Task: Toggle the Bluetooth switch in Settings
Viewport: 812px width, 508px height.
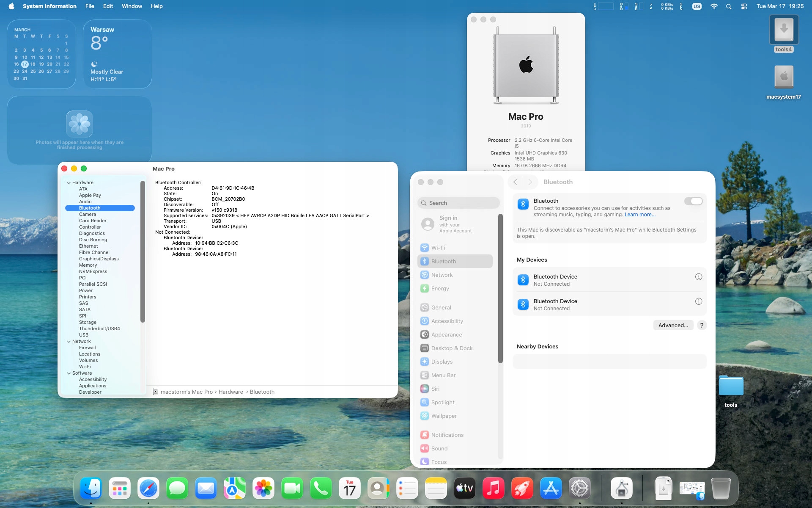Action: 693,201
